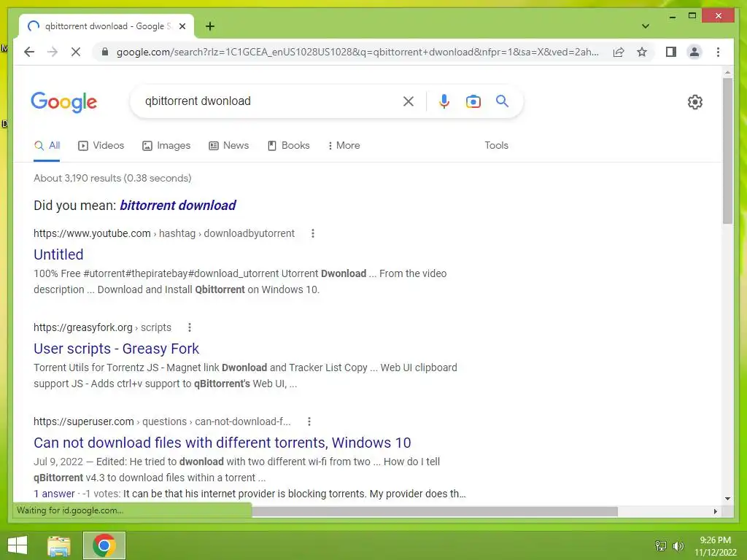Open File Explorer from taskbar
Viewport: 747px width, 560px height.
click(59, 545)
